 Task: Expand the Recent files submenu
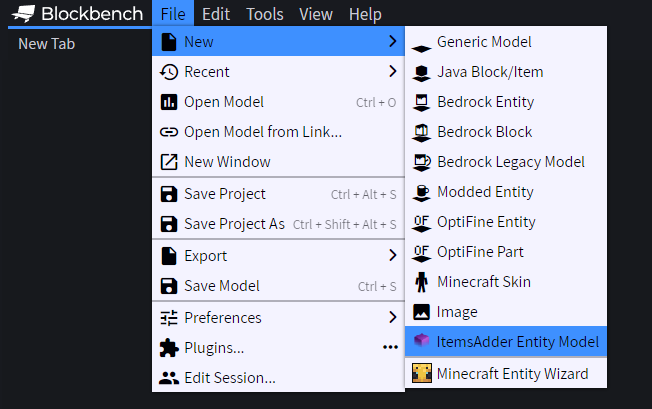click(x=392, y=72)
